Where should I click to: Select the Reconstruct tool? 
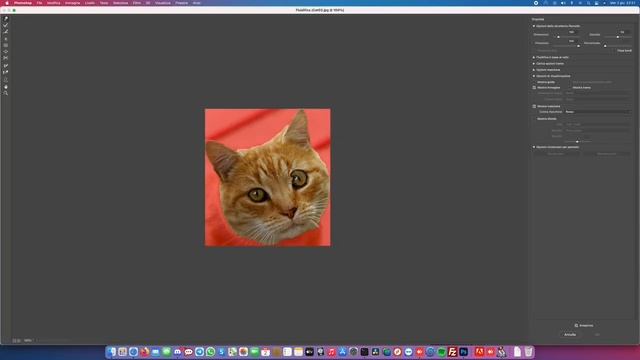point(6,25)
